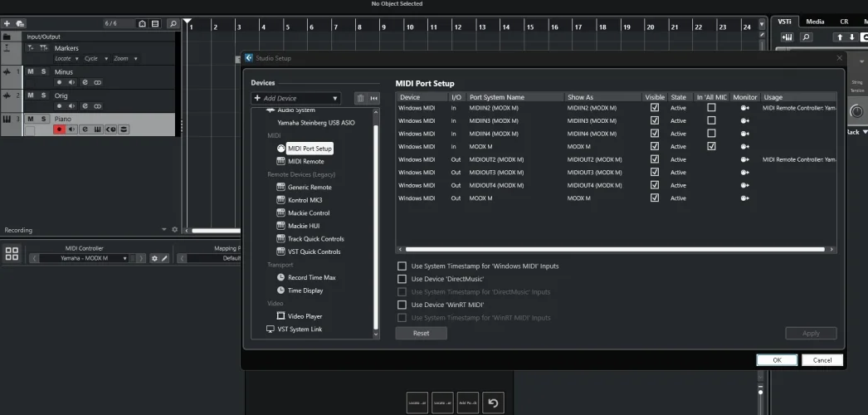Viewport: 868px width, 415px height.
Task: Click Add Cycle Marker icon on Markers track
Action: click(43, 48)
